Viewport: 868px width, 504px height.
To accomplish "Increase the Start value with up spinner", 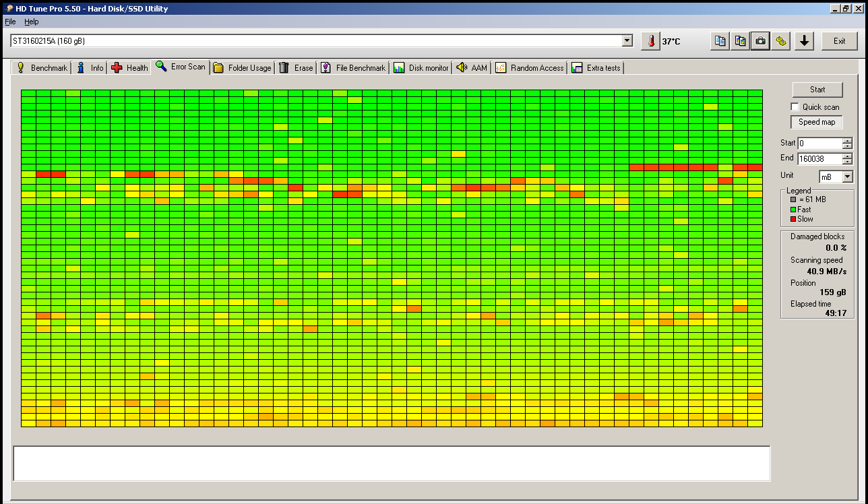I will 847,141.
